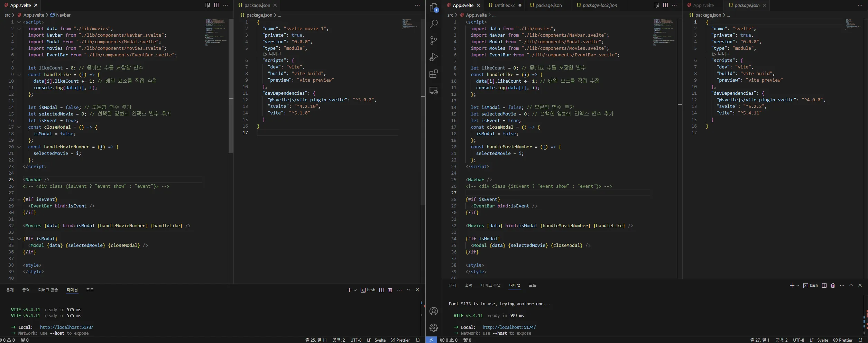
Task: Close italic package.json tab in right window
Action: tap(765, 5)
